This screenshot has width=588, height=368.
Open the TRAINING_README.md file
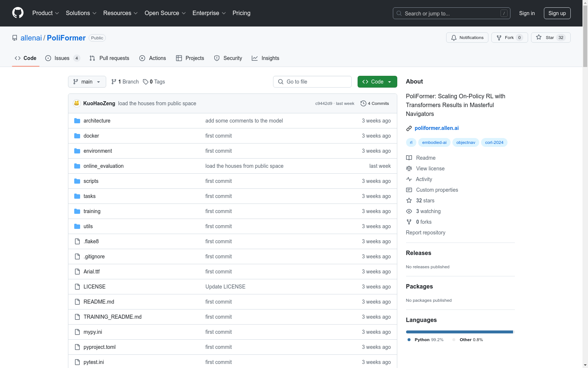coord(112,317)
